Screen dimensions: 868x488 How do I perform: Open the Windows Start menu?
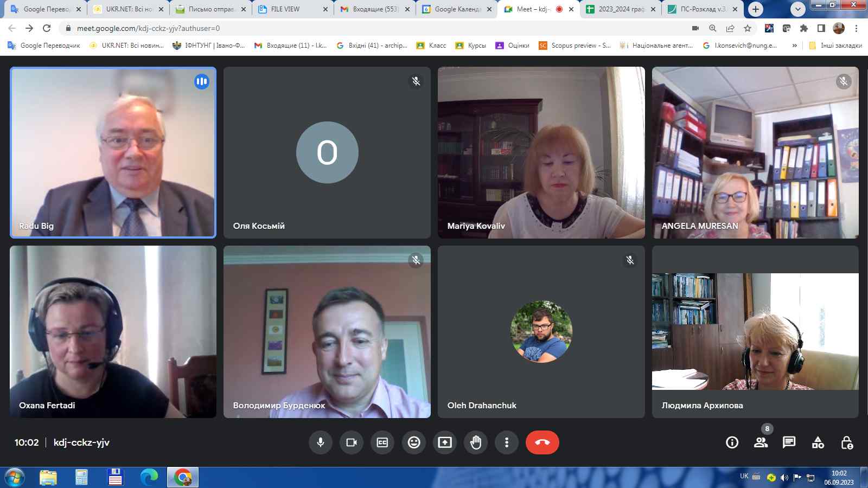pos(15,477)
